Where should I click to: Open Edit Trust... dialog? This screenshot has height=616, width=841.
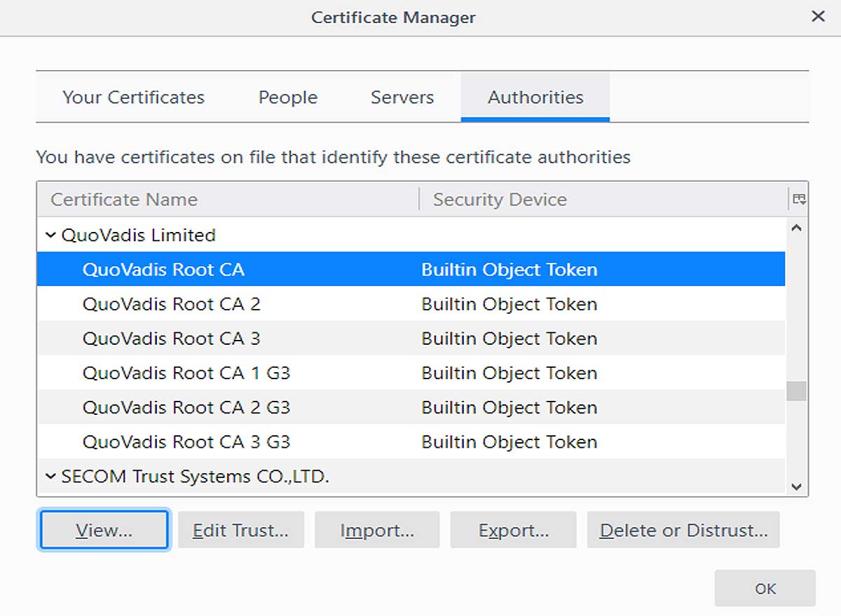[x=240, y=530]
